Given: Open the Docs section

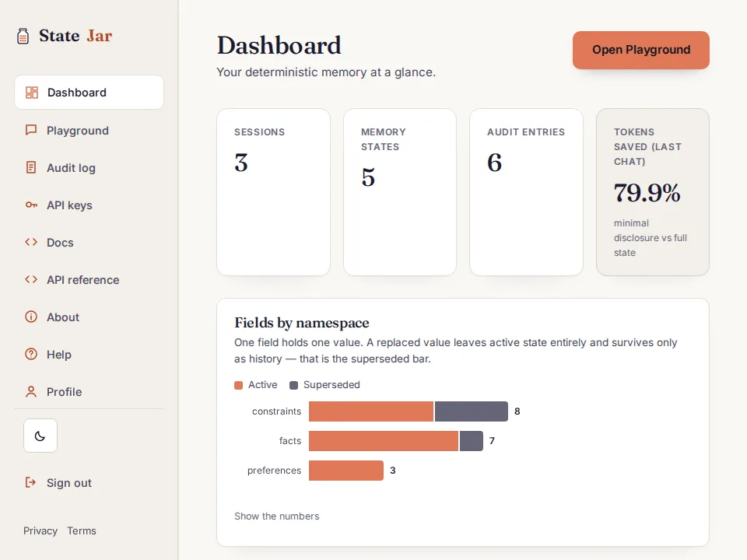Looking at the screenshot, I should tap(89, 243).
